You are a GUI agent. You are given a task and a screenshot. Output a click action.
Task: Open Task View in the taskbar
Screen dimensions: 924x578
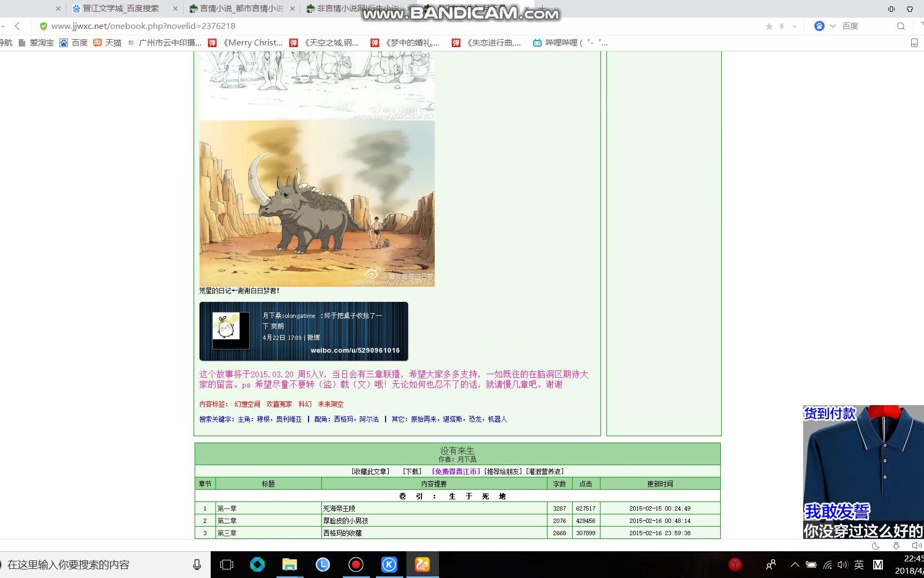coord(227,565)
